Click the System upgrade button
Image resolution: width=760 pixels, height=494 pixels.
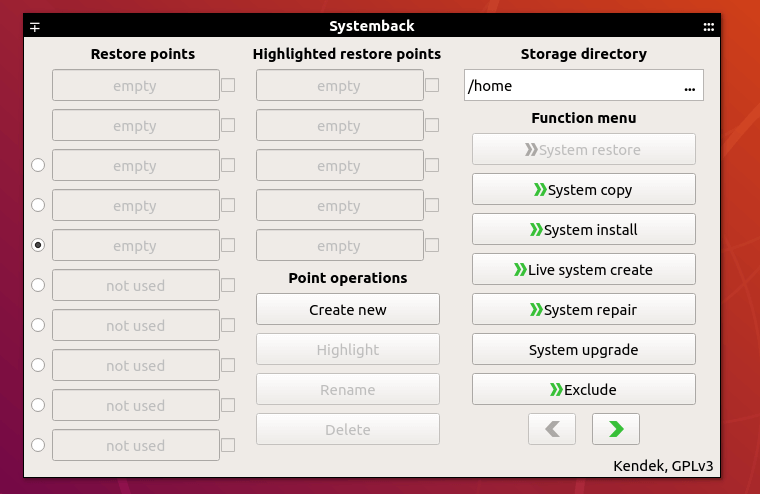pyautogui.click(x=583, y=349)
